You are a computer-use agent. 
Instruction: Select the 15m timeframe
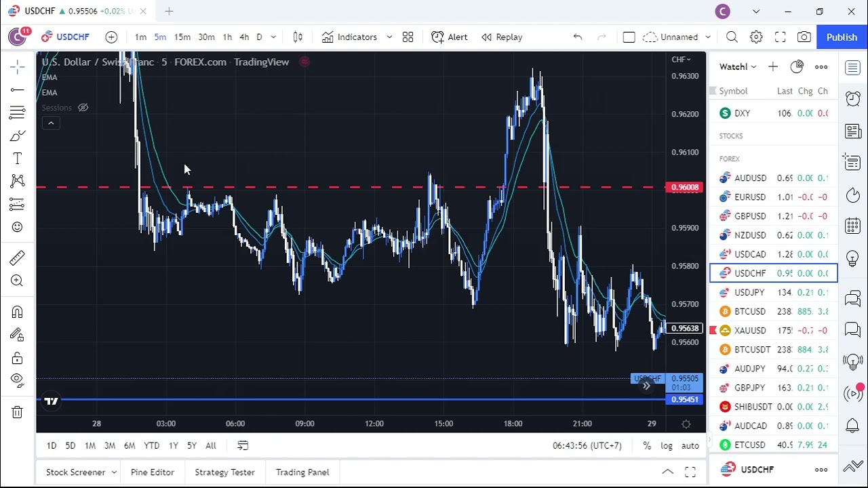(182, 37)
